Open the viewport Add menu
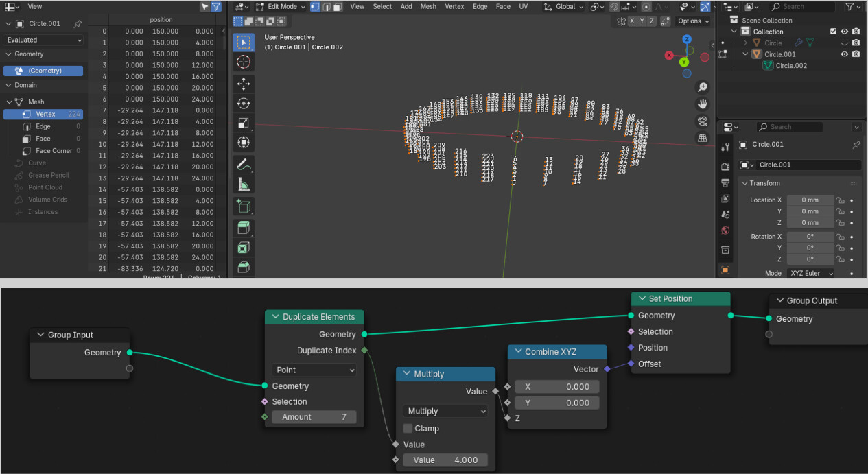 406,7
